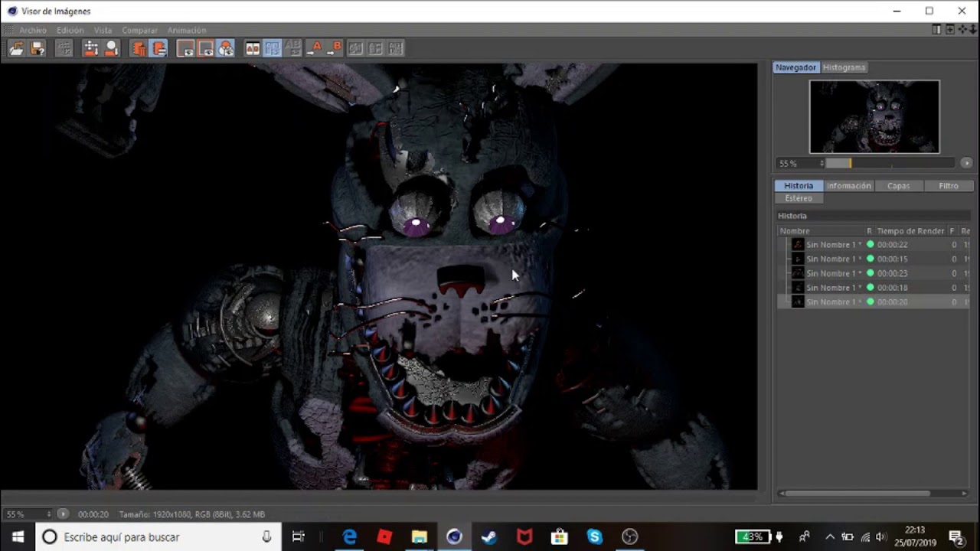This screenshot has width=980, height=551.
Task: Click the Open image folder icon
Action: (16, 48)
